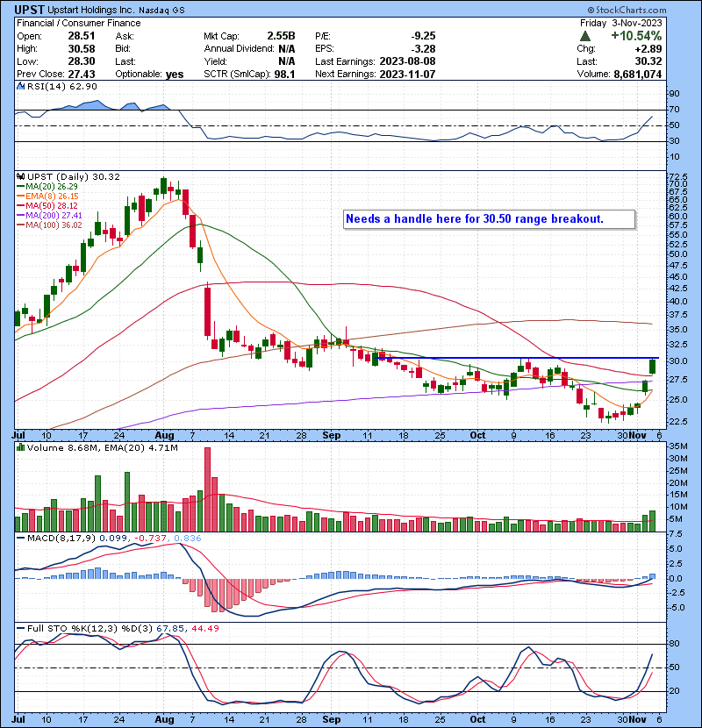The width and height of the screenshot is (702, 728).
Task: Click the MA(20) 26.29 legend entry
Action: tap(47, 187)
